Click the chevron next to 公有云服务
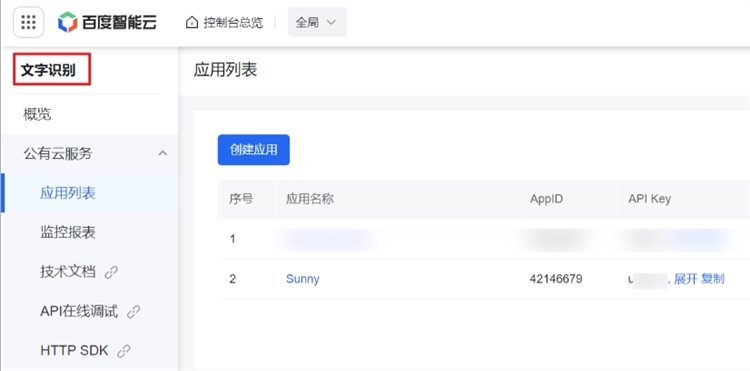Screen dimensions: 750x371 [163, 153]
